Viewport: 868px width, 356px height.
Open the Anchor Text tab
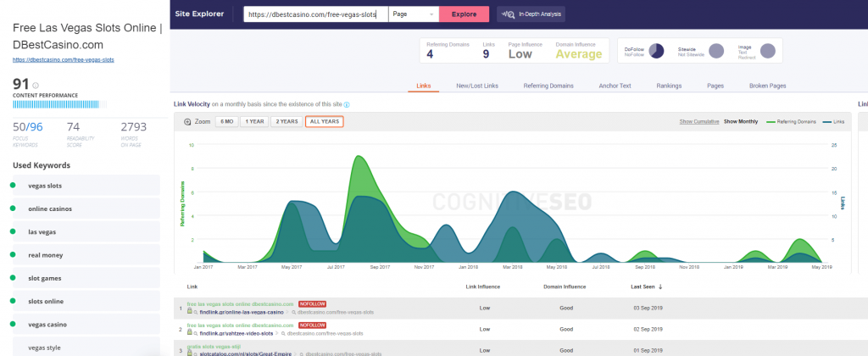615,86
